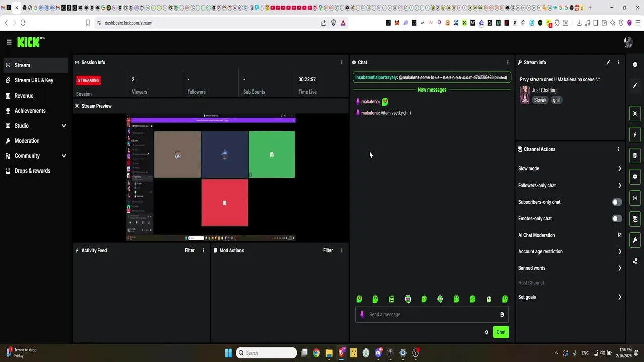Click three-dots cluster icon in right rail
Screen dimensions: 644x362
point(635,261)
